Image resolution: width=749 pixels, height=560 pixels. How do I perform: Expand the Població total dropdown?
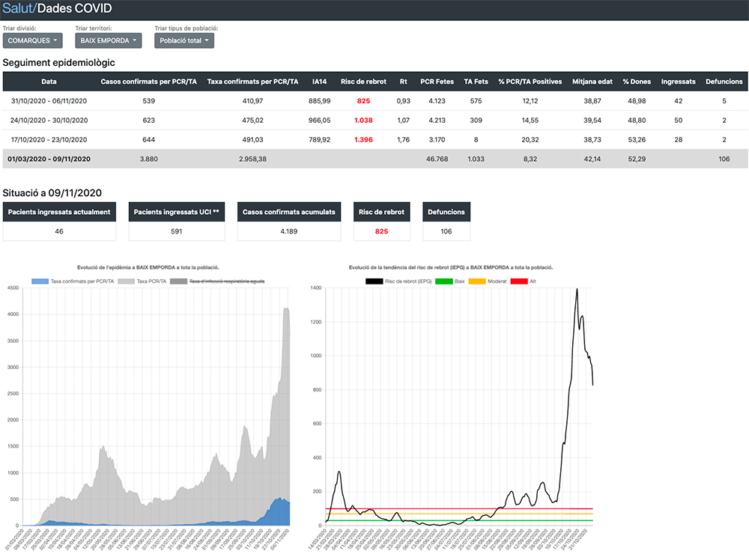(184, 40)
